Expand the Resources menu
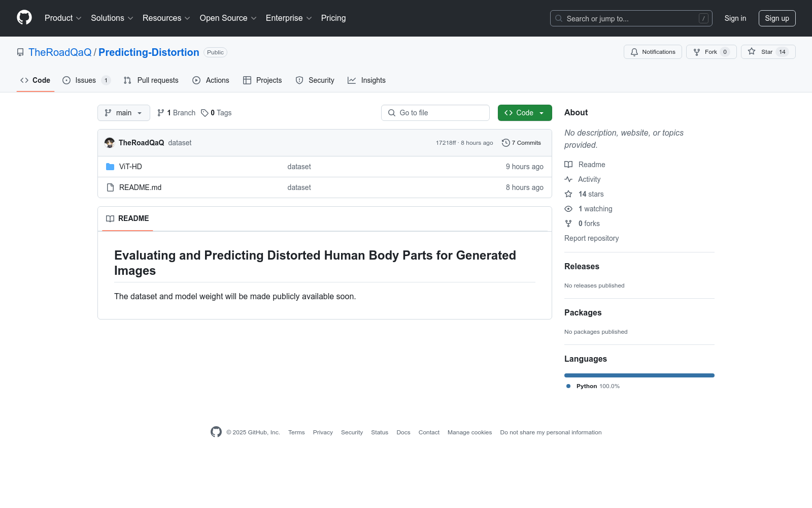Viewport: 812px width, 508px height. tap(166, 18)
